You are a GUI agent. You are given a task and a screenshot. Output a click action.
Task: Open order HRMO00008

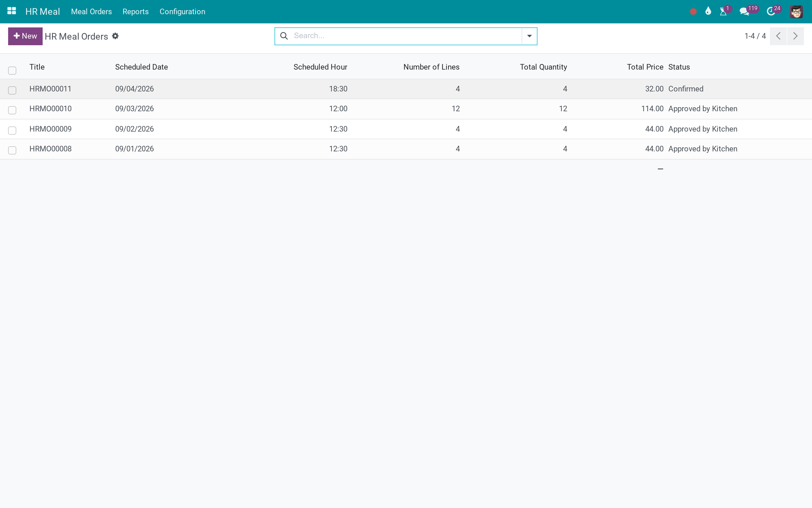point(50,149)
